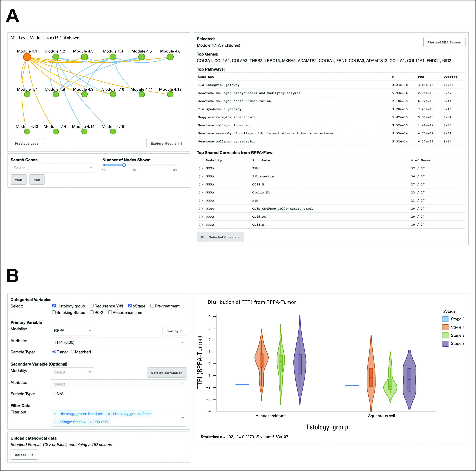Select the orange Module 4.1 node
Viewport: 476px width, 471px height.
pyautogui.click(x=27, y=57)
